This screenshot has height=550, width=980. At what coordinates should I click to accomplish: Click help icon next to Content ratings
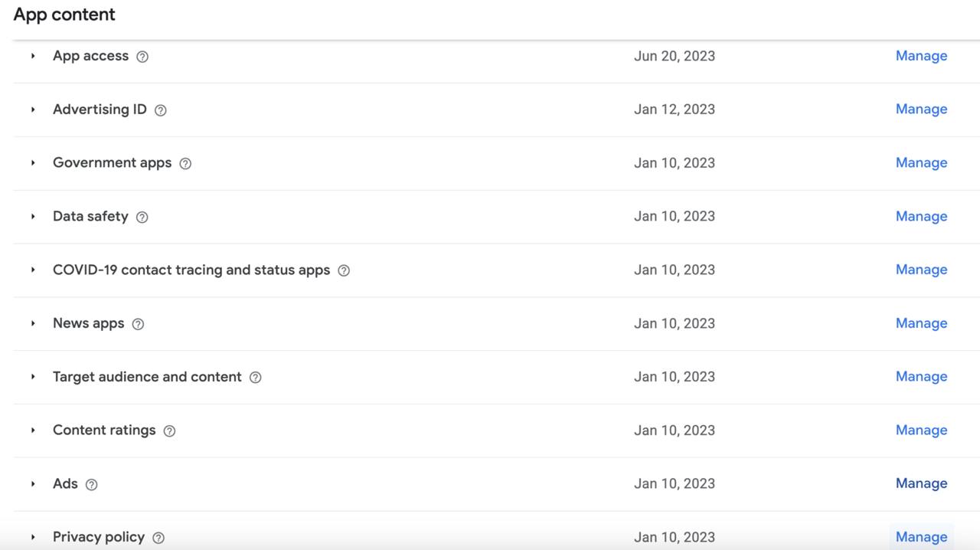[x=169, y=431]
